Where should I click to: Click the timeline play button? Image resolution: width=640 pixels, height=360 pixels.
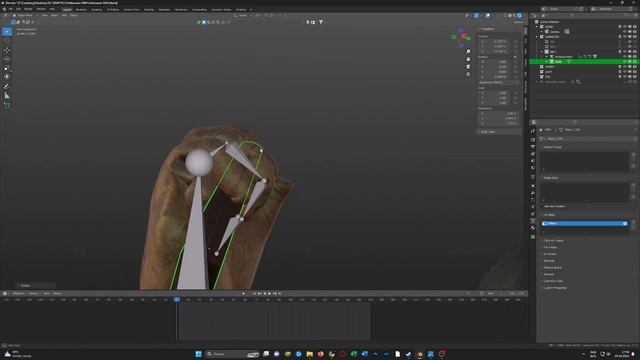(x=269, y=293)
